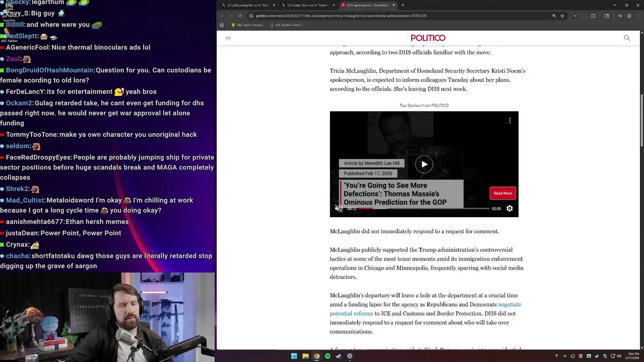Image resolution: width=644 pixels, height=362 pixels.
Task: Open the Chrome profile avatar
Action: click(628, 16)
